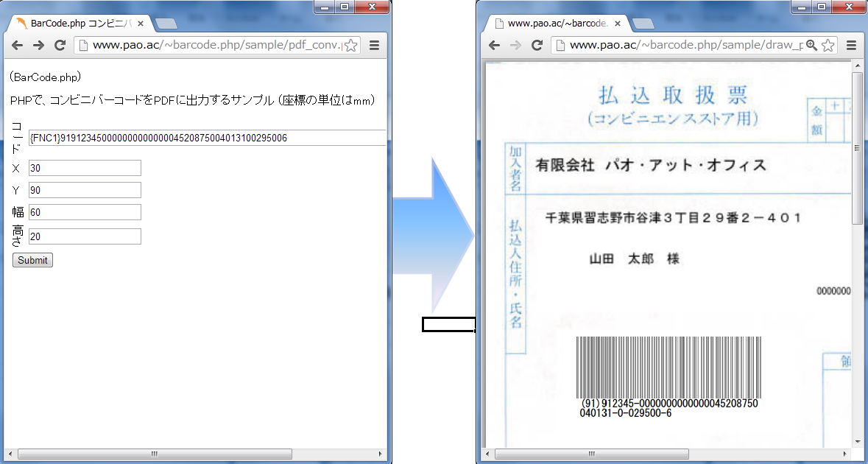The width and height of the screenshot is (868, 464).
Task: Open a new tab in right window
Action: point(643,24)
